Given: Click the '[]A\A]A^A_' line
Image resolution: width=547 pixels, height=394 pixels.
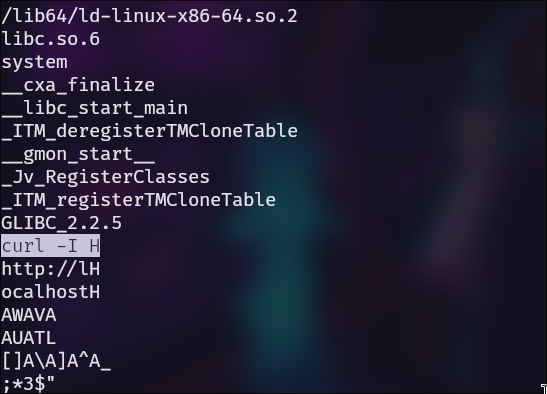Looking at the screenshot, I should tap(56, 361).
